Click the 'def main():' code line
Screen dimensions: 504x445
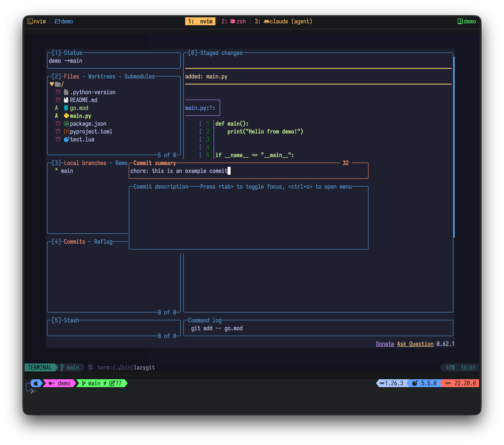[x=232, y=124]
